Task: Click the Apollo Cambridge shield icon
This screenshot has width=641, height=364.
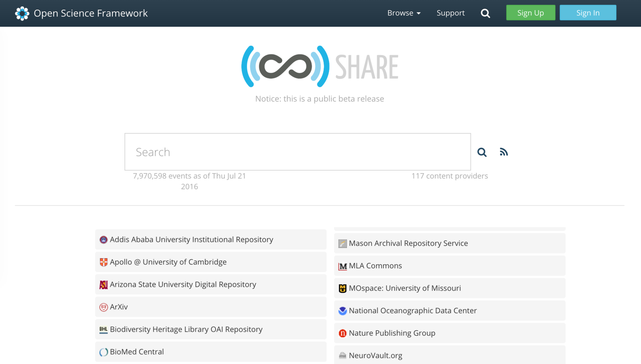Action: [x=104, y=262]
